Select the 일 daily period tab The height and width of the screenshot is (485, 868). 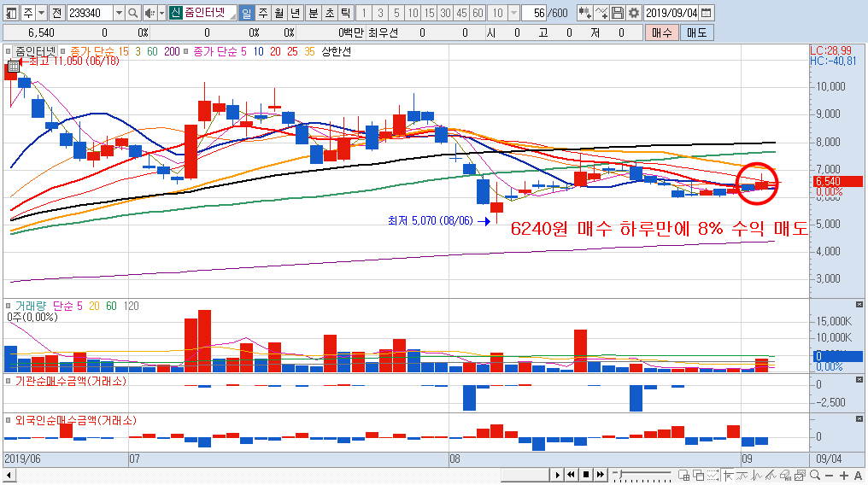(x=247, y=13)
